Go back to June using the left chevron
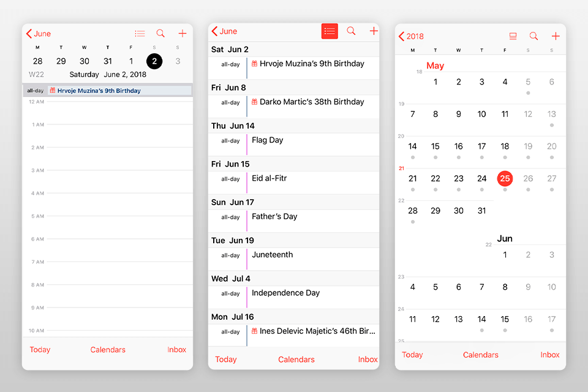 click(39, 34)
